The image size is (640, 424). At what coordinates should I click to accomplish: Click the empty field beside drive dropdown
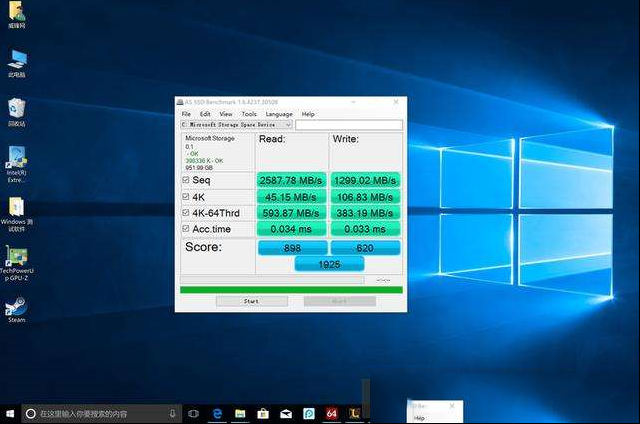point(349,125)
